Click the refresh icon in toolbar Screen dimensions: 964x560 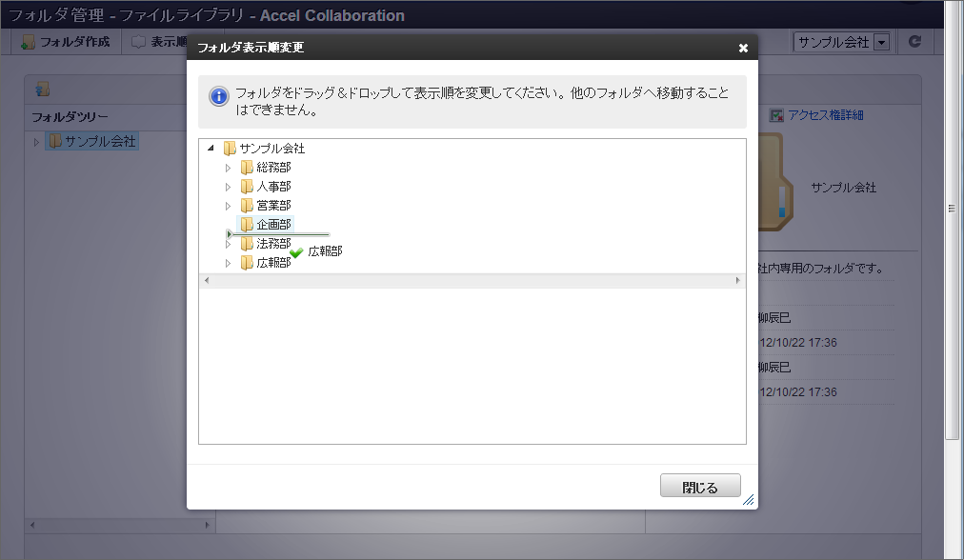[914, 41]
